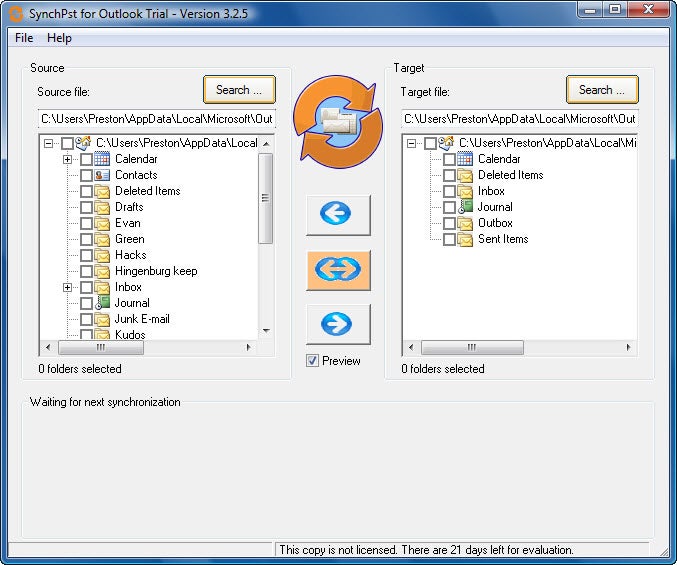Click the Contacts card icon in Source
Screen dimensions: 677x565
click(102, 175)
